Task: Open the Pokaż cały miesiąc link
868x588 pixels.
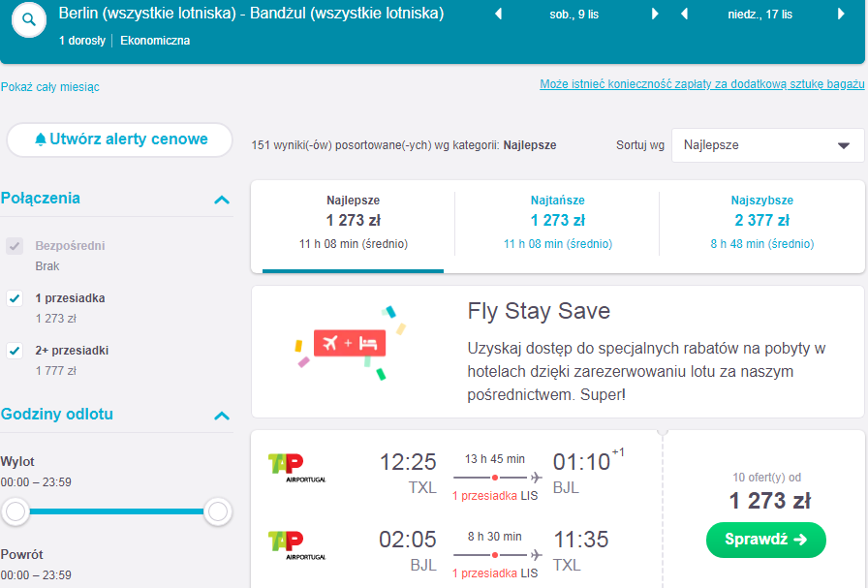Action: (x=49, y=87)
